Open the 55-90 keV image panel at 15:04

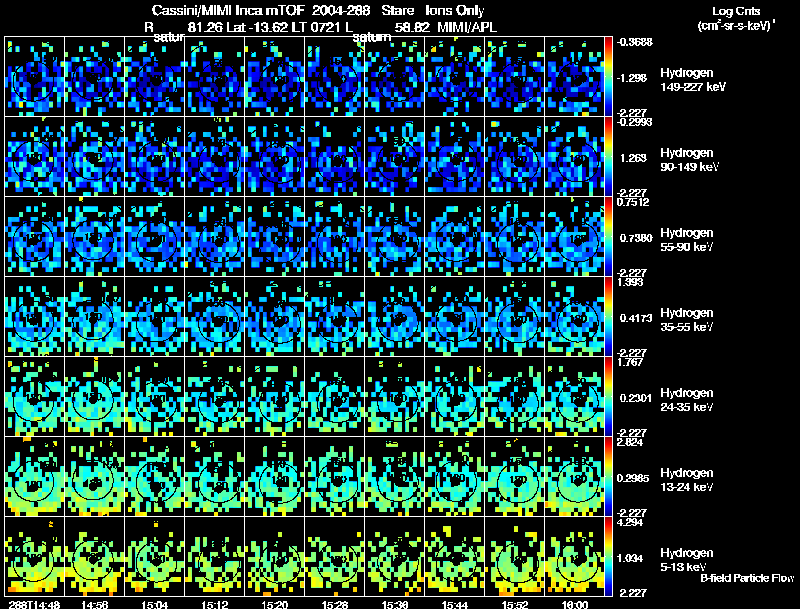155,237
